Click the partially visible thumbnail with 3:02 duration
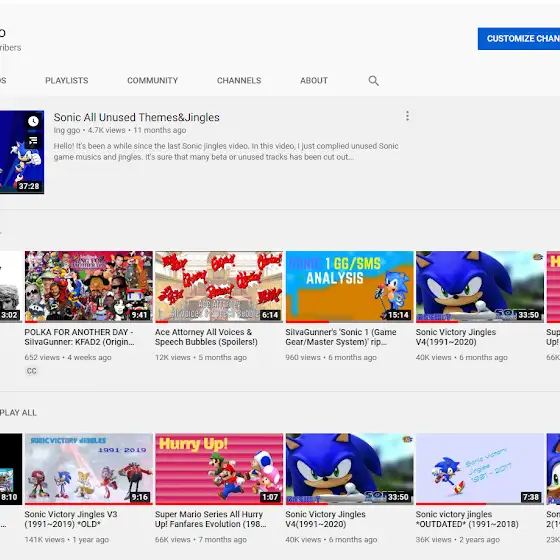Image resolution: width=560 pixels, height=560 pixels. tap(11, 287)
